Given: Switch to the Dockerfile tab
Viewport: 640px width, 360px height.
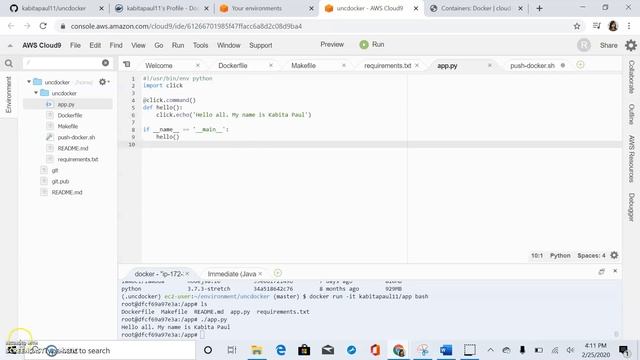Looking at the screenshot, I should [x=233, y=65].
